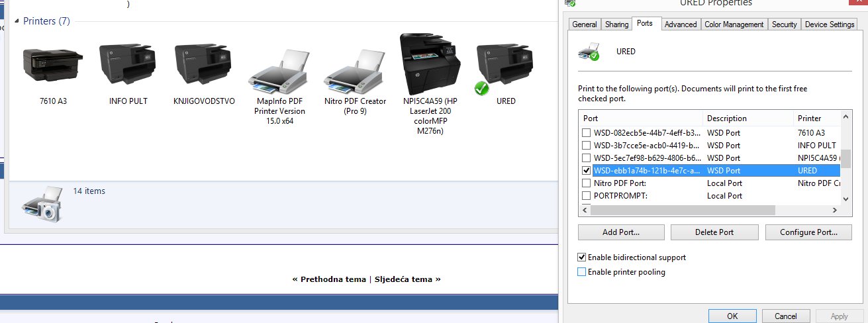Screen dimensions: 868x323
Task: Open the Security tab
Action: coord(784,24)
